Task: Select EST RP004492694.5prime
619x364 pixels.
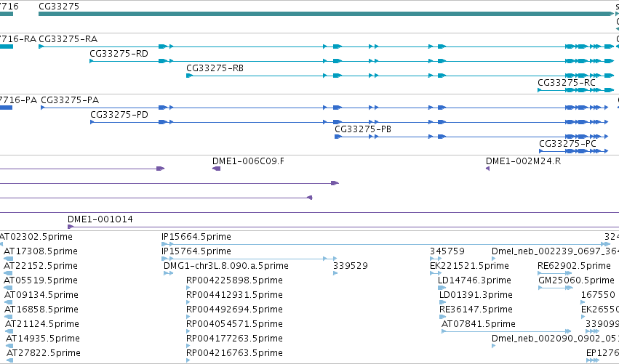Action: [234, 310]
